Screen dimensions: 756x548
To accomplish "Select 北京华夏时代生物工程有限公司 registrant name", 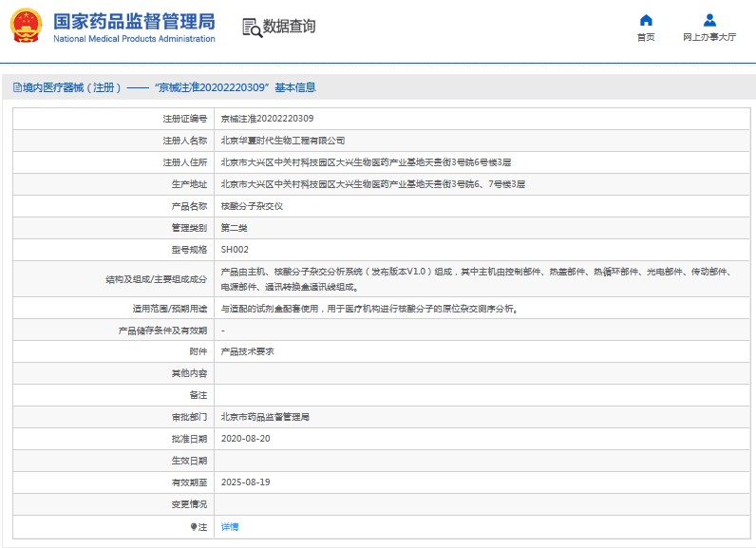I will pos(283,141).
